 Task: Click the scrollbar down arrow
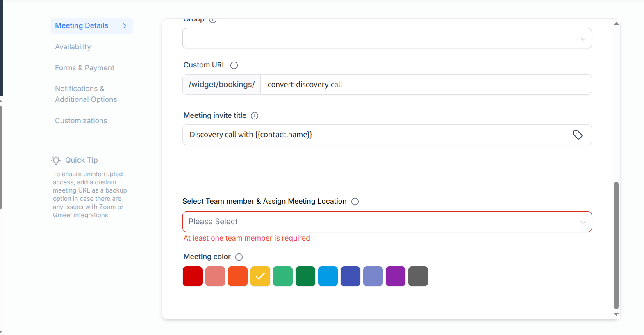point(616,314)
